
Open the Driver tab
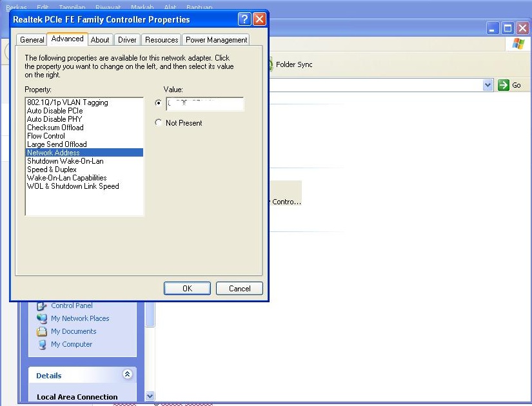point(127,40)
